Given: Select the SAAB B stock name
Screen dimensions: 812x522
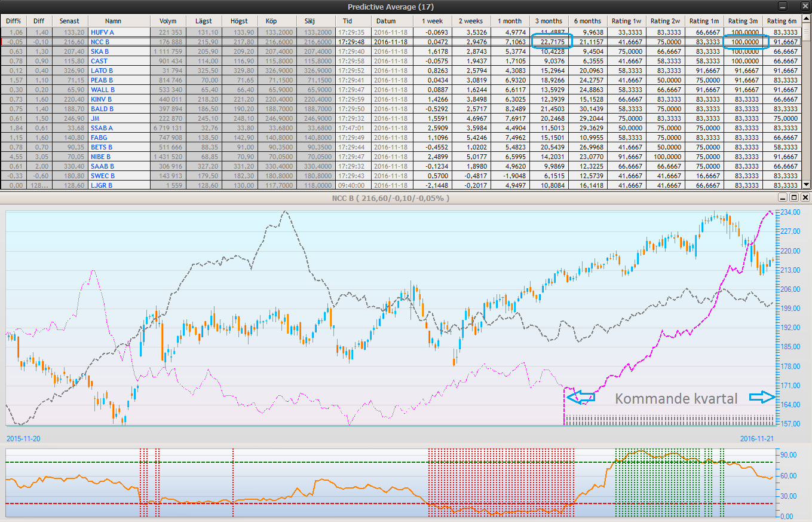Looking at the screenshot, I should click(102, 166).
